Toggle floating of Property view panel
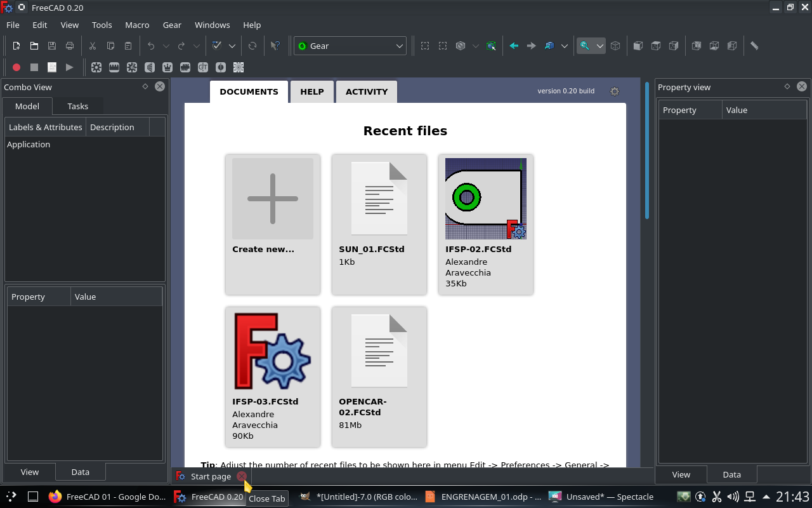Viewport: 812px width, 508px height. click(x=787, y=86)
